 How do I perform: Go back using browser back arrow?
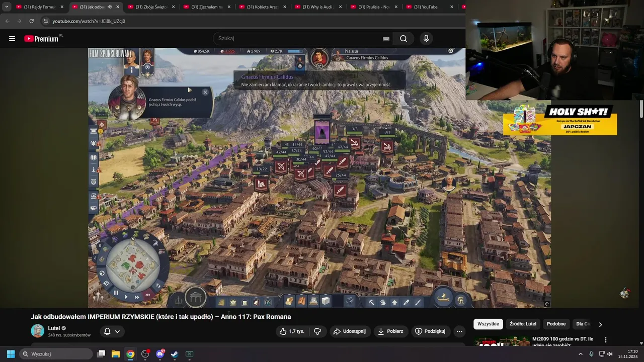click(7, 21)
